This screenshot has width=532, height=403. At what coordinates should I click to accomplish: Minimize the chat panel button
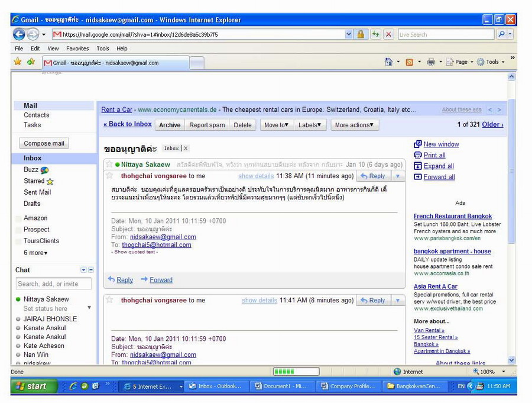pos(91,270)
